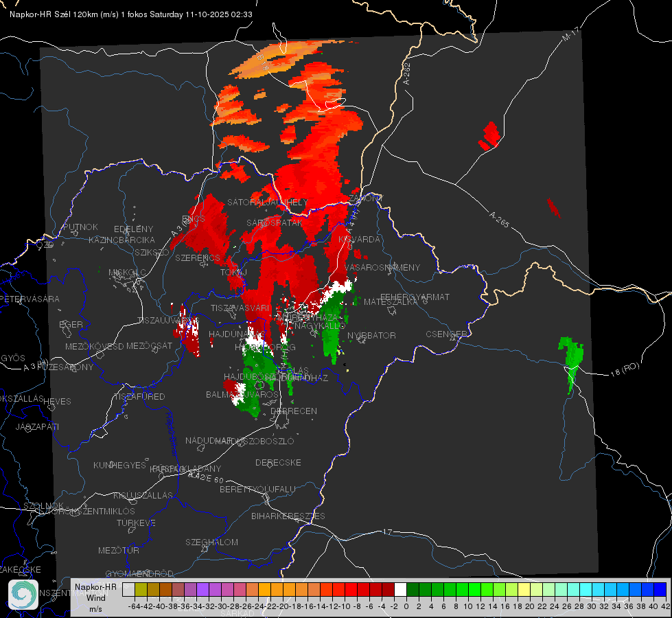Select the TISZAVASVARI label

click(x=240, y=308)
